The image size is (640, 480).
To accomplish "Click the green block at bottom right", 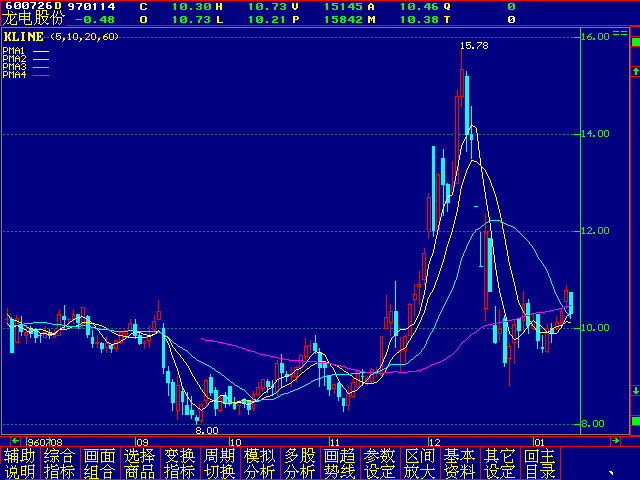I will point(634,421).
